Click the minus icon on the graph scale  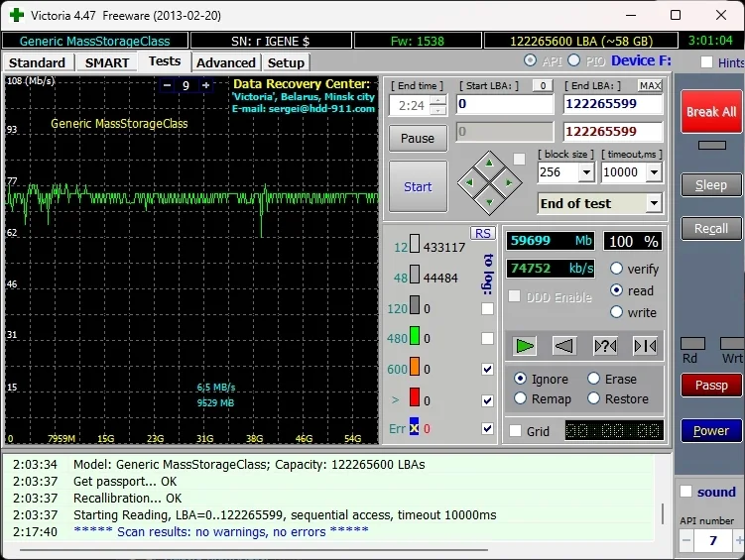click(166, 85)
